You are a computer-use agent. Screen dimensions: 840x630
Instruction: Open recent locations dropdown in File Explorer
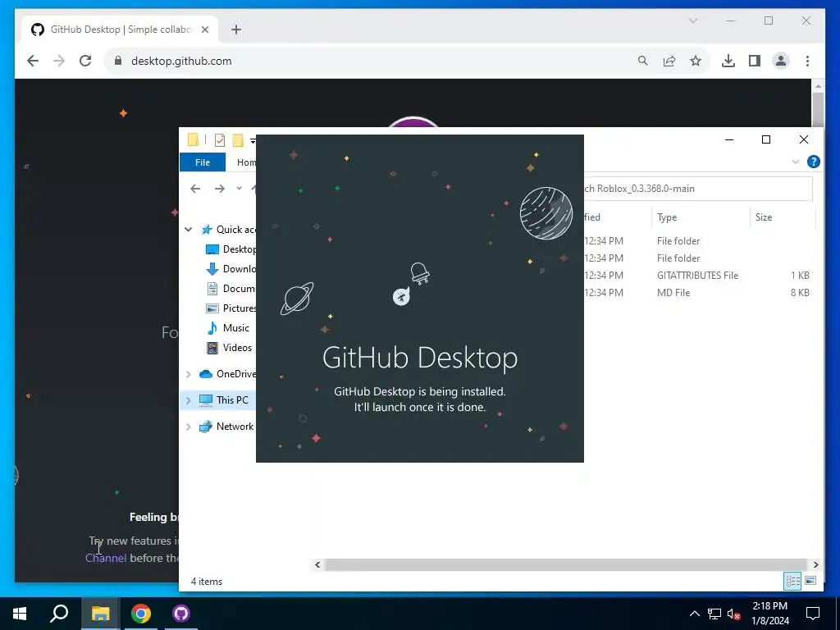(x=239, y=188)
